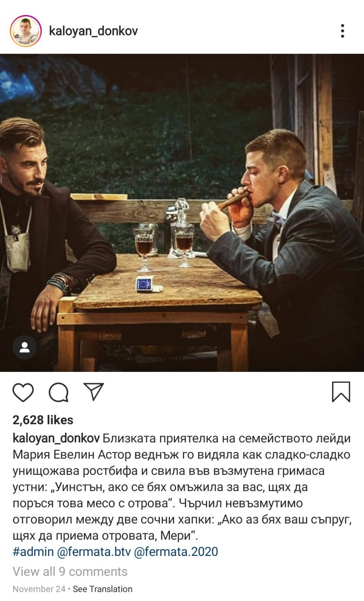Share post with paper plane icon

pos(94,392)
